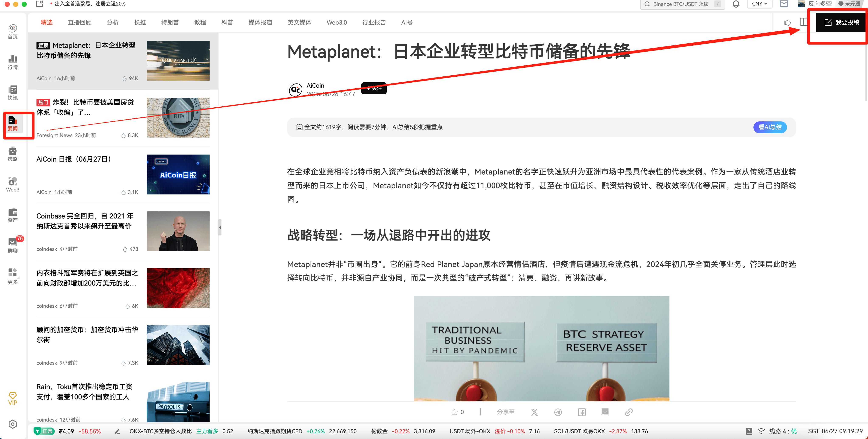Open 群聊 group chat with 75 badge
The image size is (868, 439).
(13, 245)
